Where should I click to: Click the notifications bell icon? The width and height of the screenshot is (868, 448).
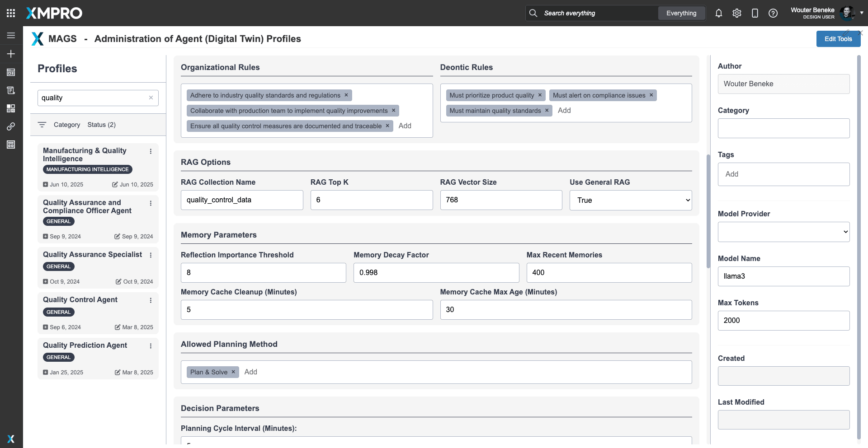click(x=718, y=13)
